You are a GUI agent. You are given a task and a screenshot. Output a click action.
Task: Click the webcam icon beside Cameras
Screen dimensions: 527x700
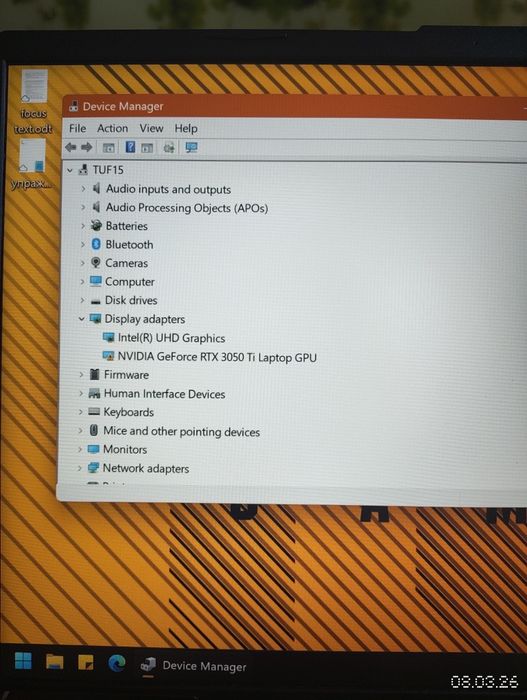[x=95, y=262]
